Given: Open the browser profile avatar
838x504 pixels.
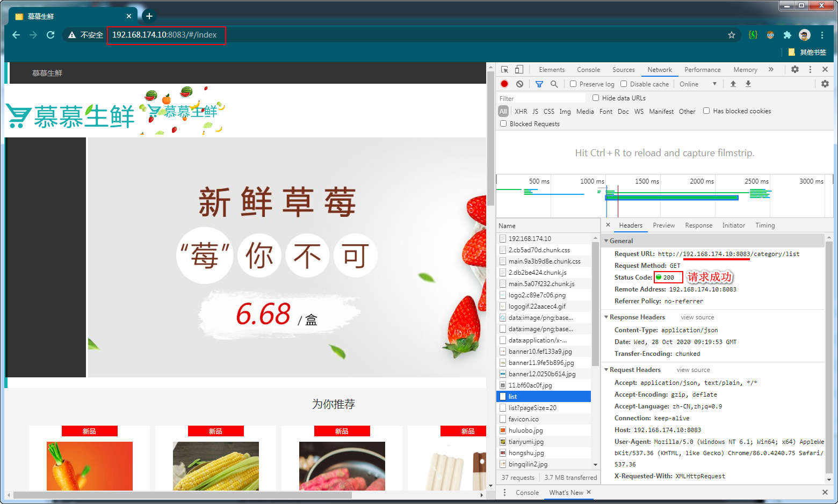Looking at the screenshot, I should pyautogui.click(x=805, y=35).
